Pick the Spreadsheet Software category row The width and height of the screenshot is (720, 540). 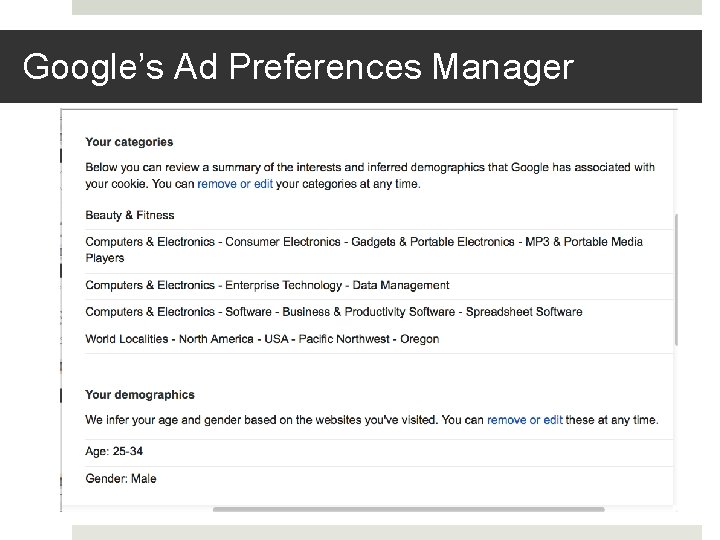point(333,312)
